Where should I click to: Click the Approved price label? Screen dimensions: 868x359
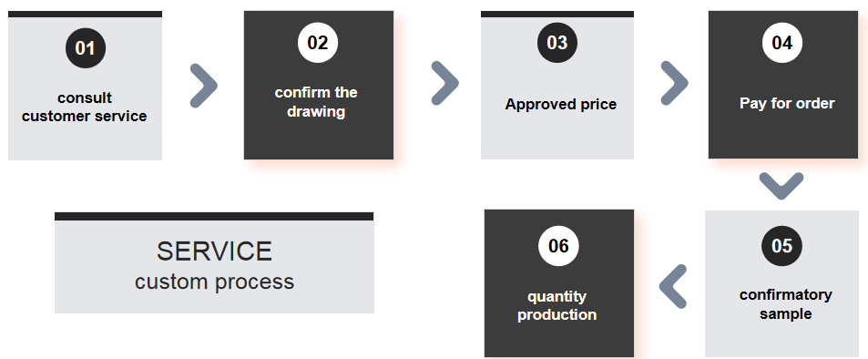coord(561,104)
